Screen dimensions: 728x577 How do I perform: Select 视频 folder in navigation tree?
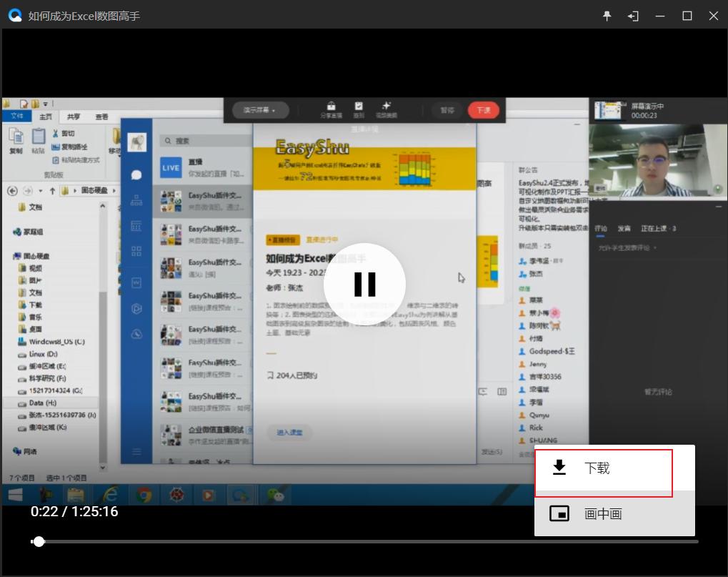coord(30,268)
